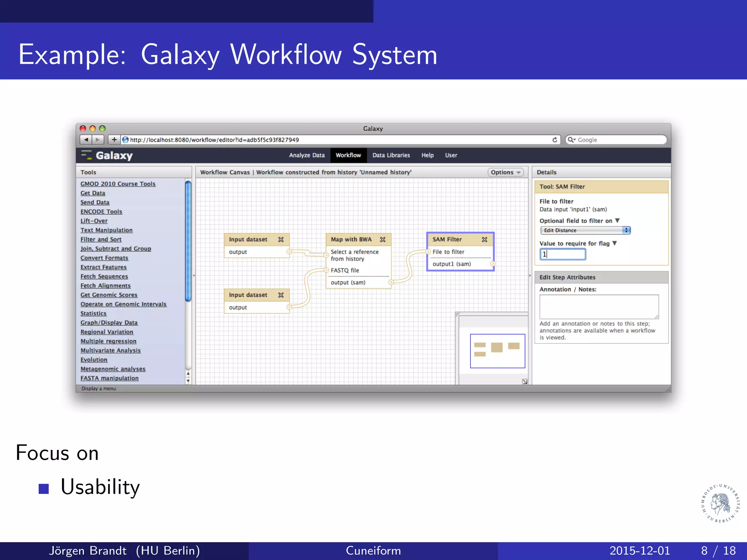Image resolution: width=747 pixels, height=560 pixels.
Task: Remove the lower Input dataset node
Action: pos(281,295)
